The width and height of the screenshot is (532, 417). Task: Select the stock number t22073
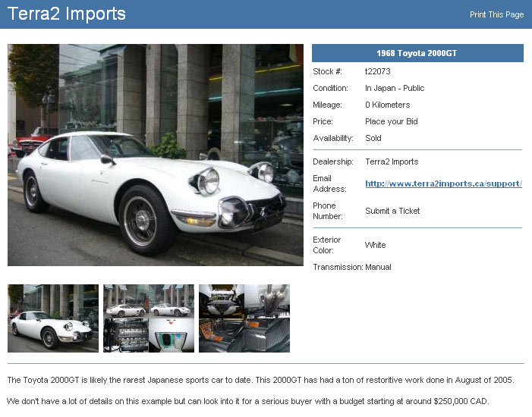[378, 71]
